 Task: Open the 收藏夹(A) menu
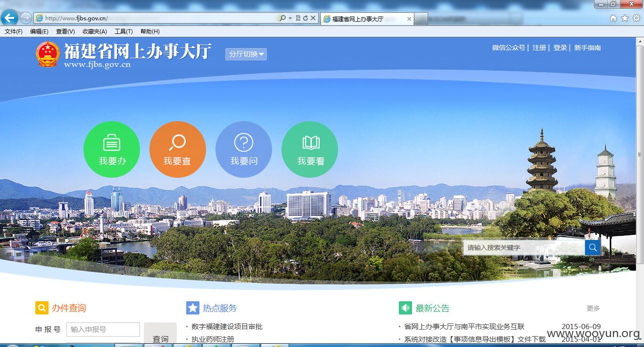pos(95,32)
